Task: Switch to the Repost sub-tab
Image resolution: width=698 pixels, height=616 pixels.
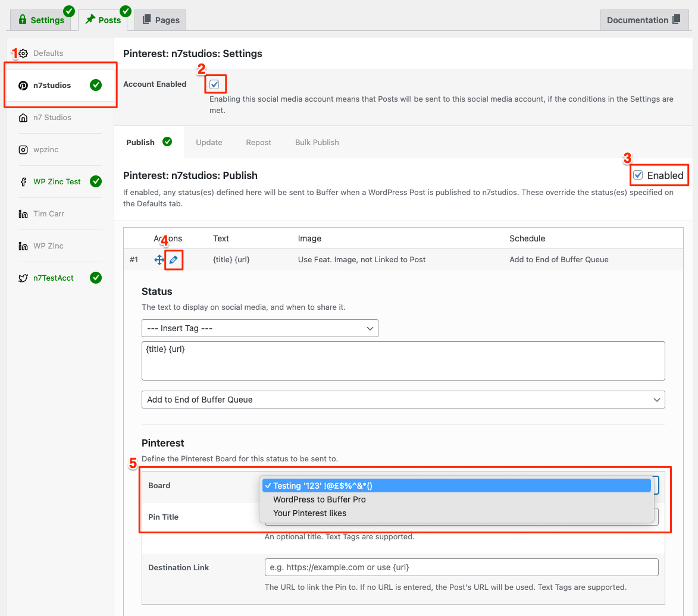Action: coord(258,142)
